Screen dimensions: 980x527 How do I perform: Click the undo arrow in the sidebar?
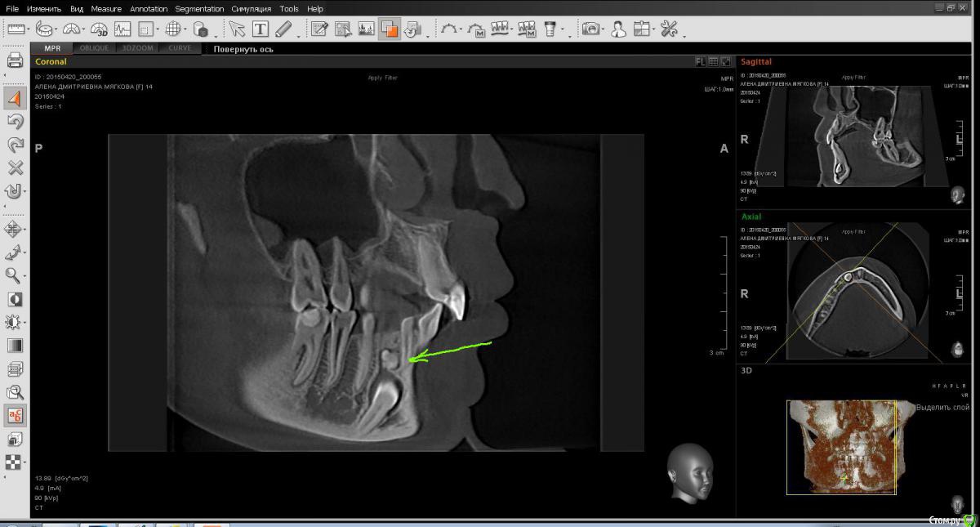[15, 122]
